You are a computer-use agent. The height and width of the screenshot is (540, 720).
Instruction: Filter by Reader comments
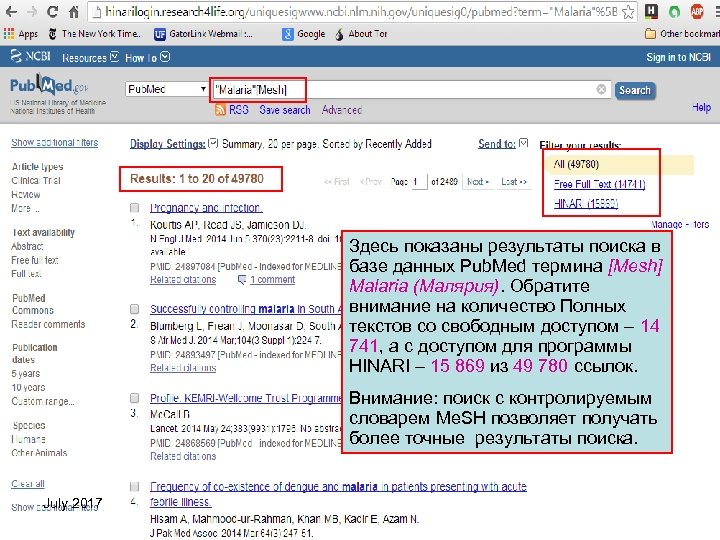(48, 324)
